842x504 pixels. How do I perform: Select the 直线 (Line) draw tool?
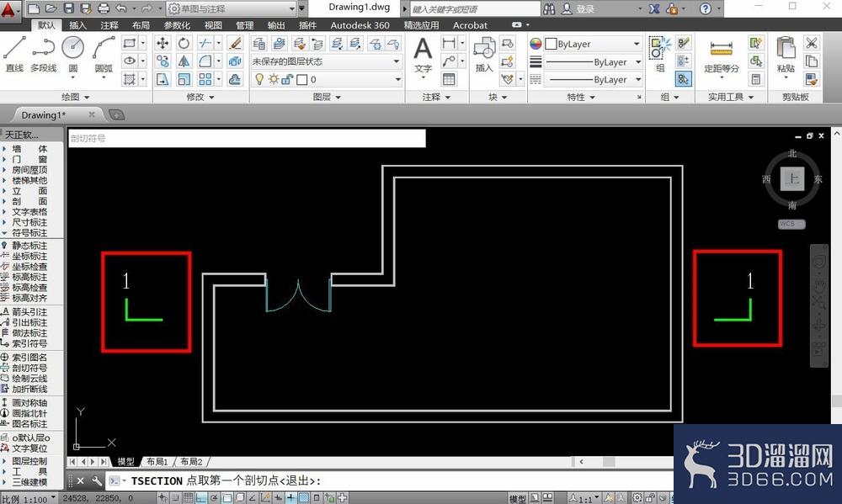14,54
